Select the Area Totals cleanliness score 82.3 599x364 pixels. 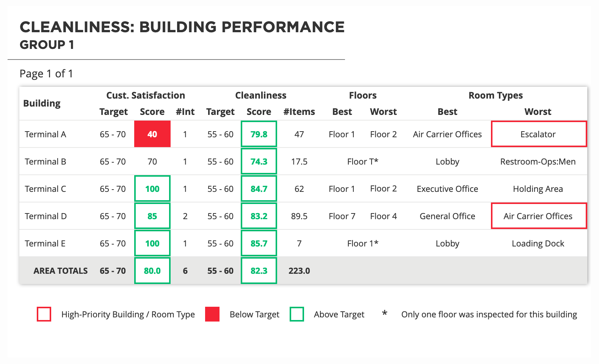pyautogui.click(x=259, y=271)
